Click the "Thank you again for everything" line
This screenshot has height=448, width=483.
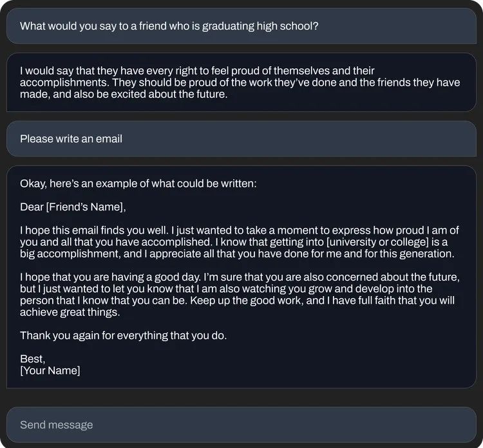tap(123, 335)
